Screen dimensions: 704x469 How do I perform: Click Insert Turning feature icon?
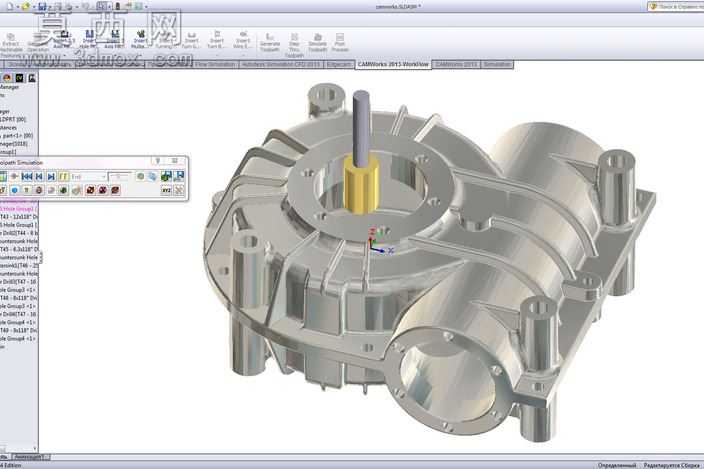point(165,40)
